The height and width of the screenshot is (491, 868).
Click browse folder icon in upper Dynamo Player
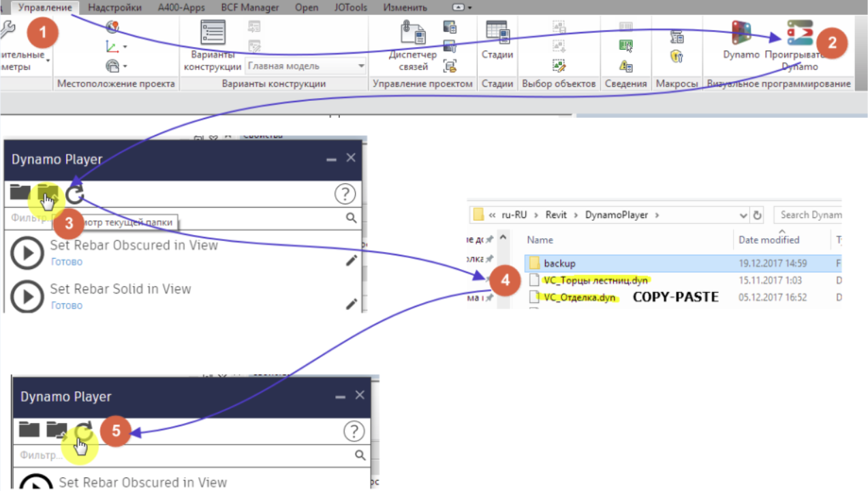(x=20, y=193)
